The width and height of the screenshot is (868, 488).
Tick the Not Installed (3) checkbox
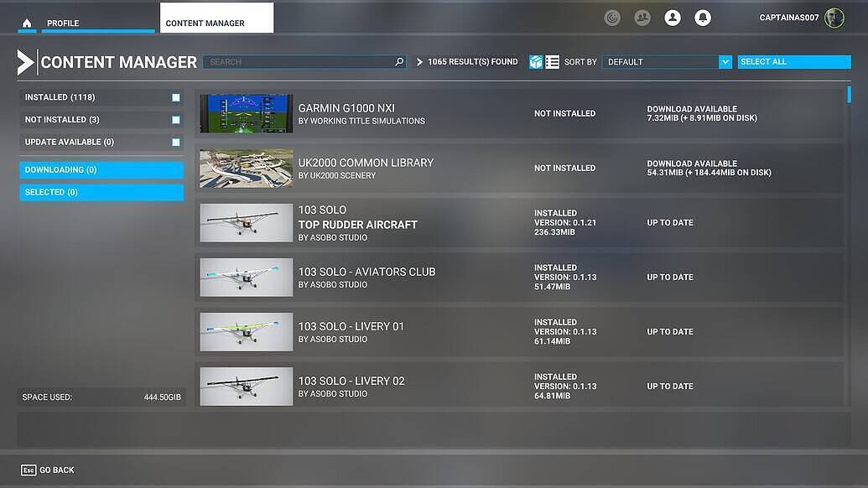[176, 120]
